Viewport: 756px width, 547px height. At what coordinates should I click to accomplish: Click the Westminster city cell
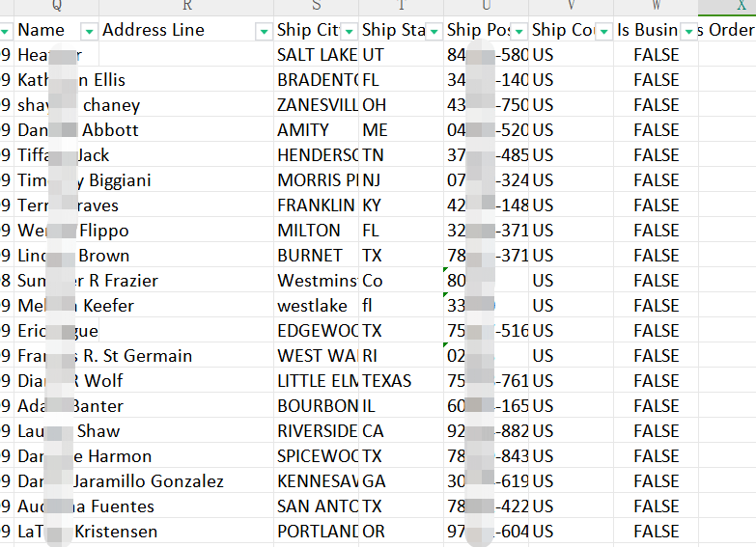point(316,281)
